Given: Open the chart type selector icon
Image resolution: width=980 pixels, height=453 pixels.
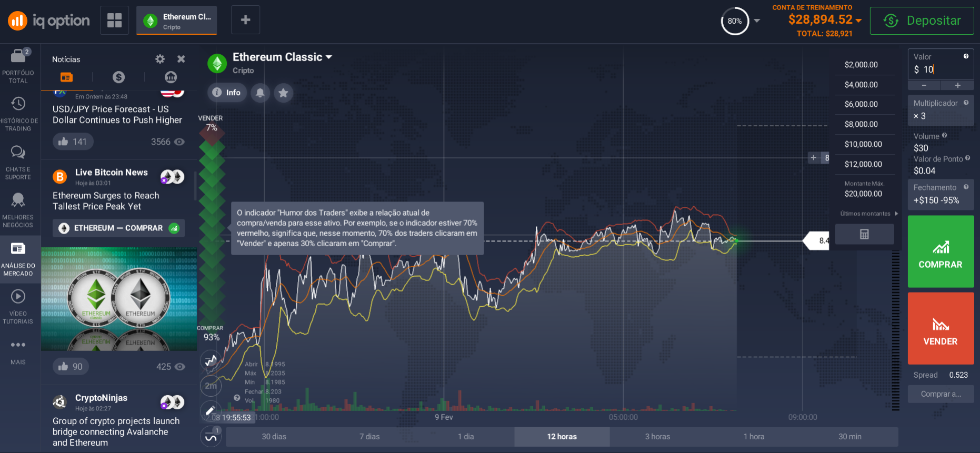Looking at the screenshot, I should 211,360.
